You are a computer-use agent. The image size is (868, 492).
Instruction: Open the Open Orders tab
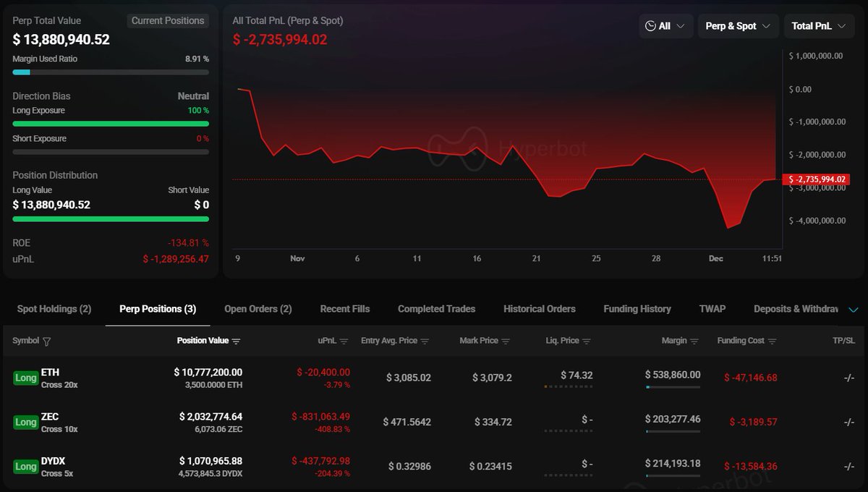[258, 309]
